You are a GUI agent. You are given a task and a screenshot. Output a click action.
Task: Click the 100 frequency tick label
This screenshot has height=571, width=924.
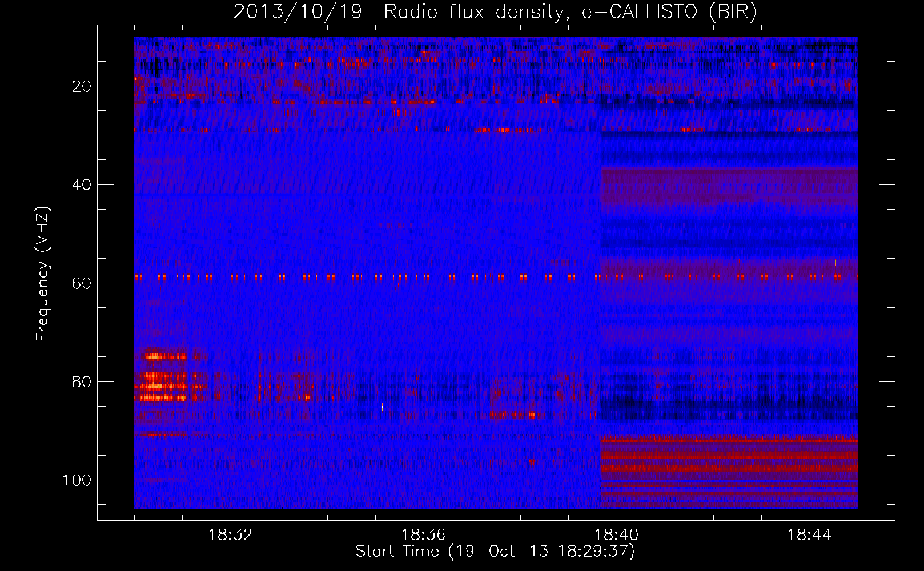coord(77,480)
